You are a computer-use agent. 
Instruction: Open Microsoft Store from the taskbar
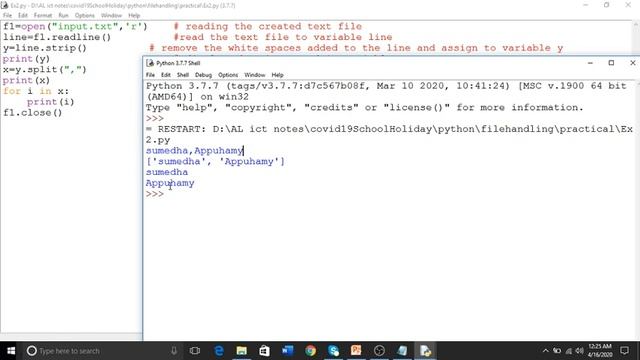coord(264,351)
